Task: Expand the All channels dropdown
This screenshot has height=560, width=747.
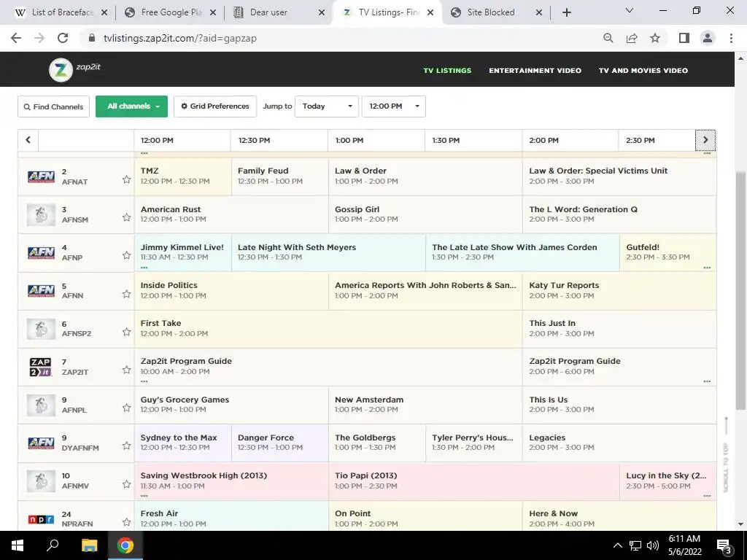Action: point(131,106)
